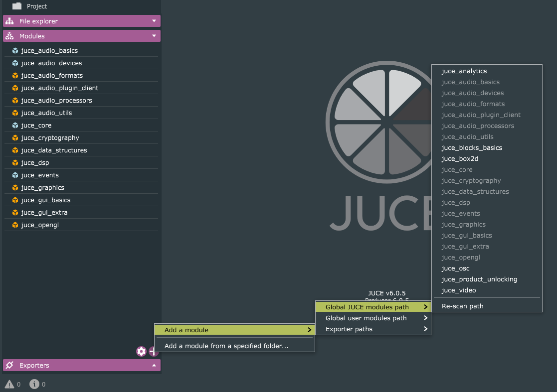Expand the File explorer panel arrow
The width and height of the screenshot is (557, 392).
pos(154,21)
